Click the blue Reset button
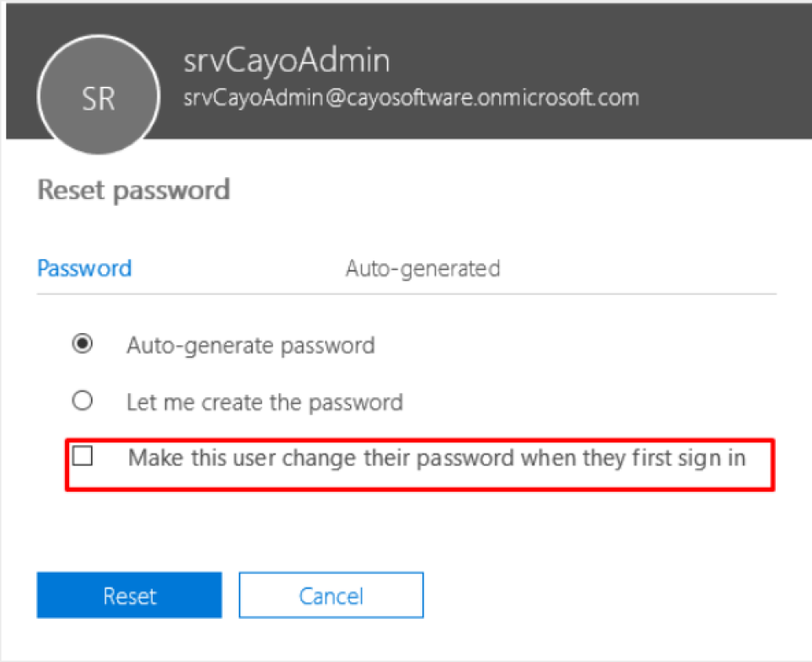This screenshot has height=662, width=812. 130,595
